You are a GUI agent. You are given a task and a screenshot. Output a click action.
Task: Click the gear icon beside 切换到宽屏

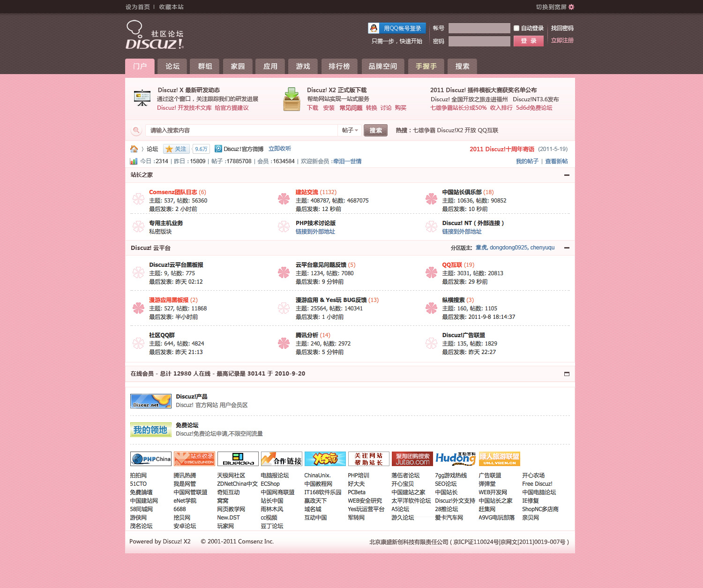571,7
